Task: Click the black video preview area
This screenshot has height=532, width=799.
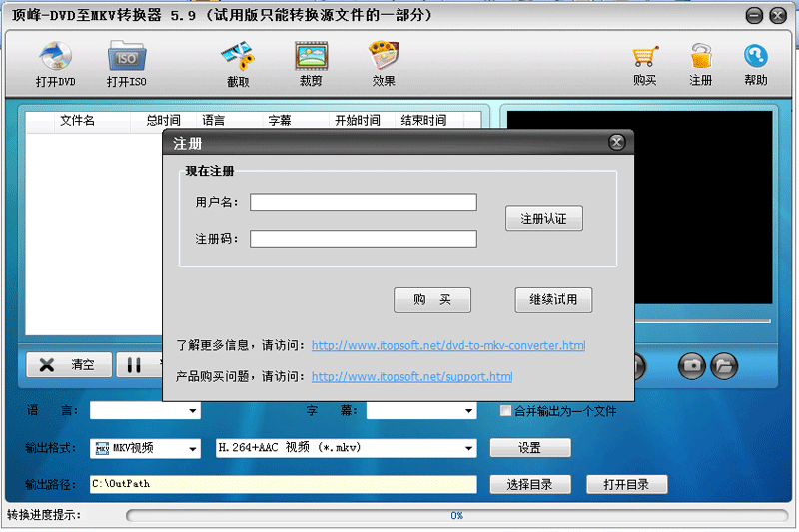Action: coord(703,208)
